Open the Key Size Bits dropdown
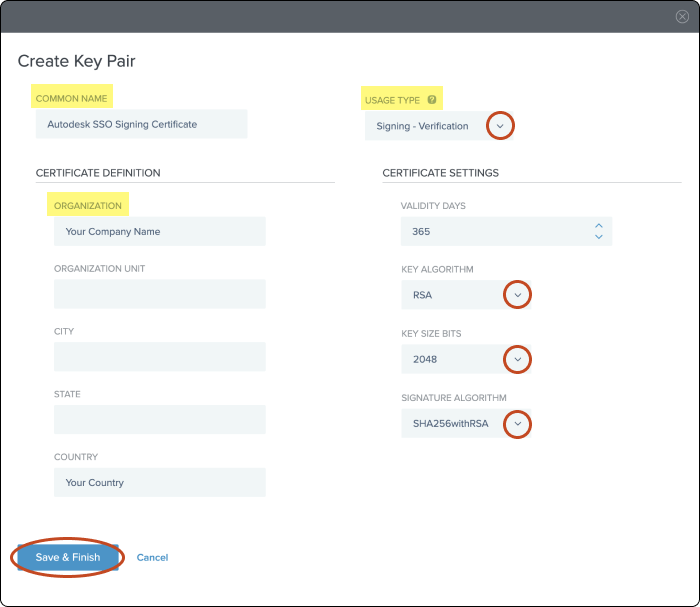The height and width of the screenshot is (607, 700). pos(517,359)
